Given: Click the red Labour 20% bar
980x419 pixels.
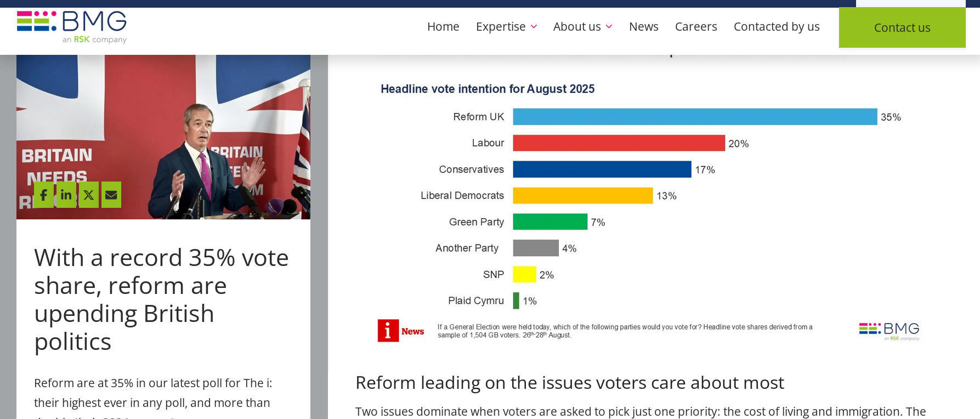Looking at the screenshot, I should tap(619, 143).
